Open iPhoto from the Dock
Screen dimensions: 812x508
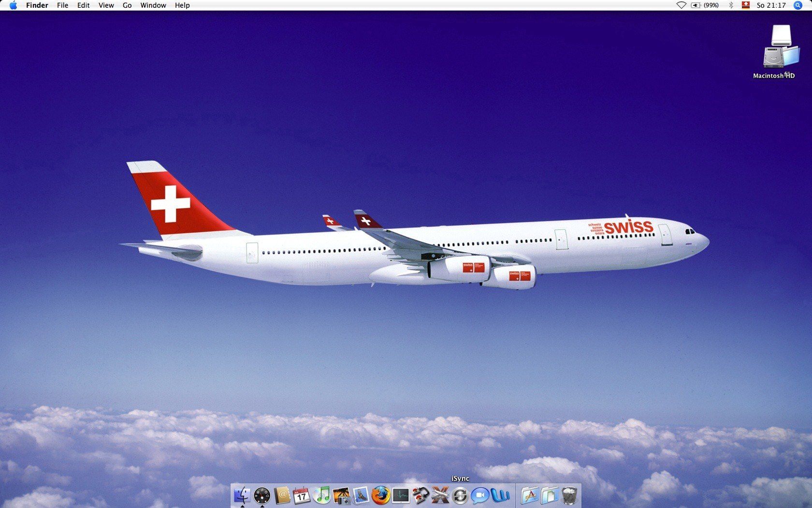pos(341,495)
